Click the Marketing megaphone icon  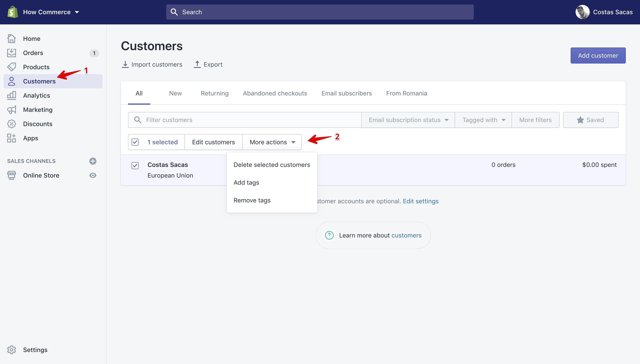click(x=12, y=110)
